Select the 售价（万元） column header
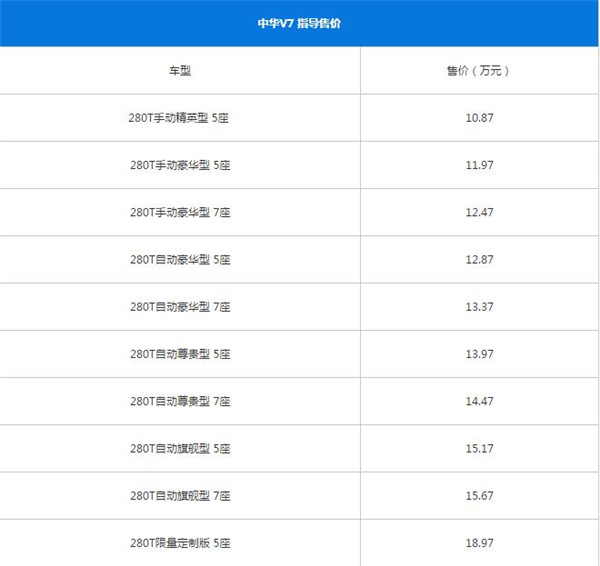This screenshot has height=566, width=600. 479,71
